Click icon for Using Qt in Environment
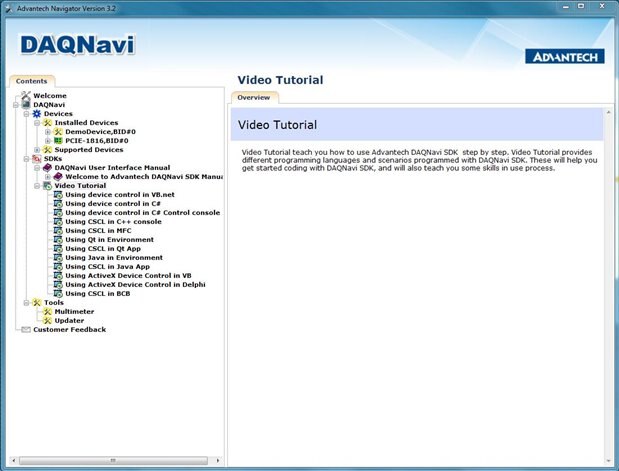Screen dimensions: 619x471 [x=58, y=240]
